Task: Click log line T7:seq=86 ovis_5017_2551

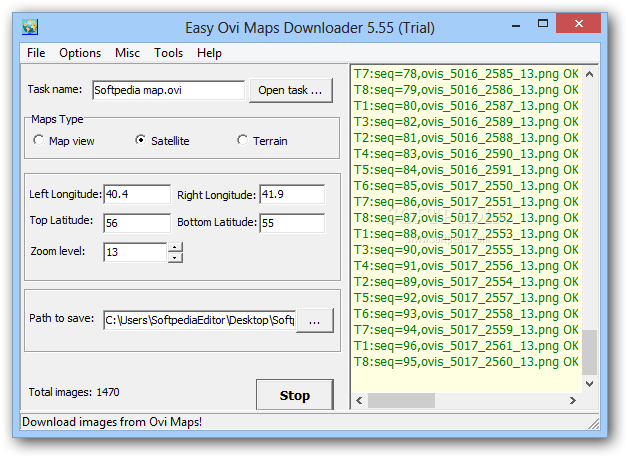Action: 466,202
